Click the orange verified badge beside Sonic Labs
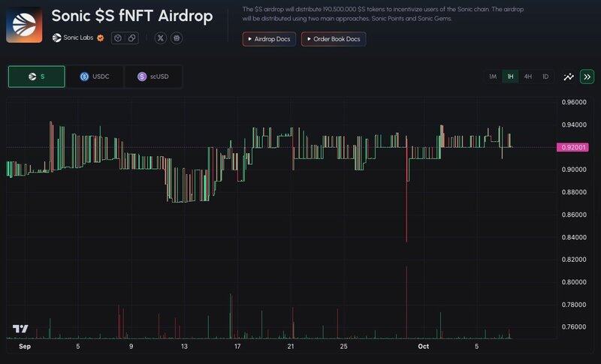This screenshot has height=364, width=601. point(100,38)
